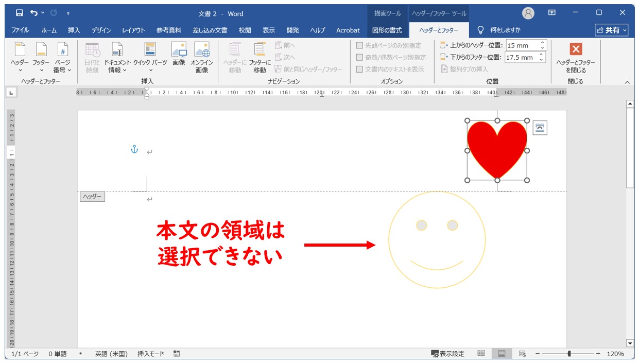Image resolution: width=639 pixels, height=364 pixels.
Task: Click the Save icon in the title bar
Action: [19, 13]
